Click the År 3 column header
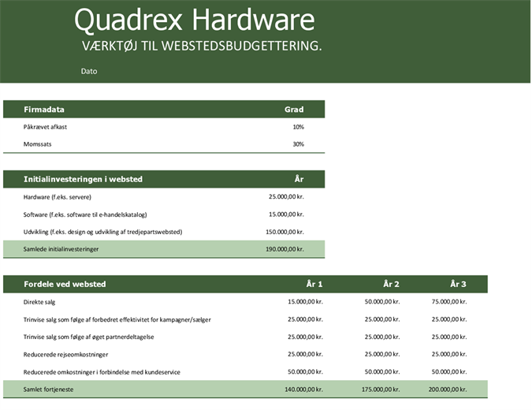The image size is (532, 410). [459, 284]
